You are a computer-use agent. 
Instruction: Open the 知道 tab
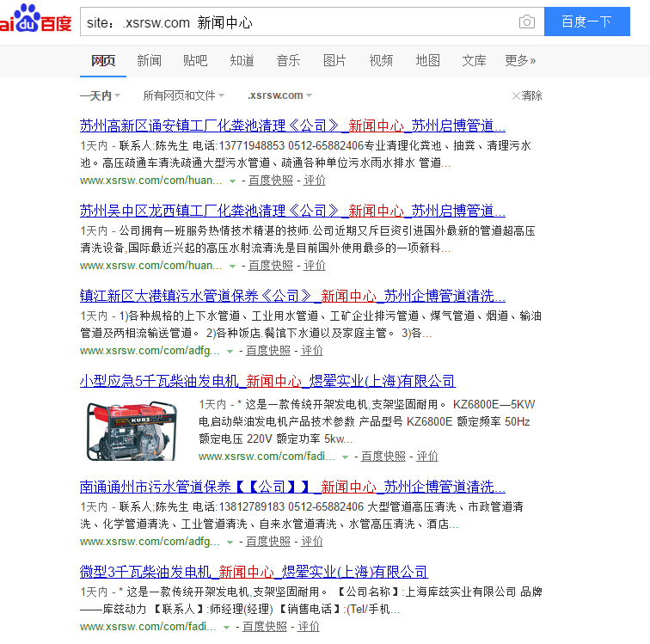click(x=242, y=60)
